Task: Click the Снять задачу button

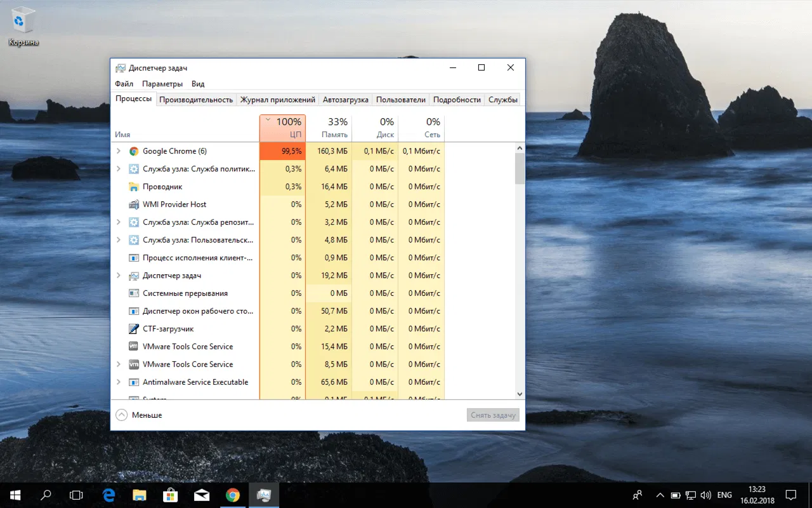Action: [493, 415]
